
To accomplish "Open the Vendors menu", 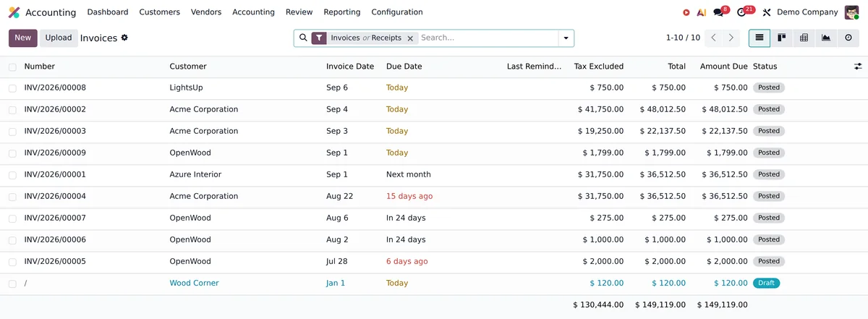I will (x=206, y=12).
